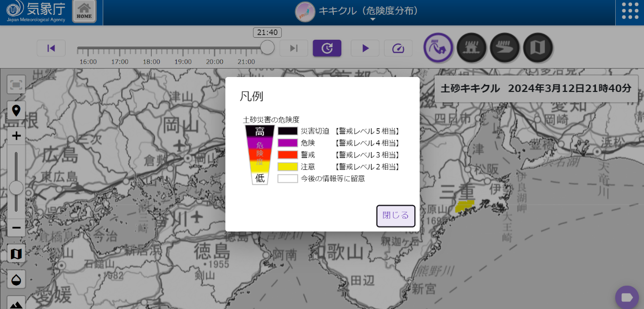Click the red 警戒 legend swatch
The width and height of the screenshot is (644, 309).
[288, 155]
